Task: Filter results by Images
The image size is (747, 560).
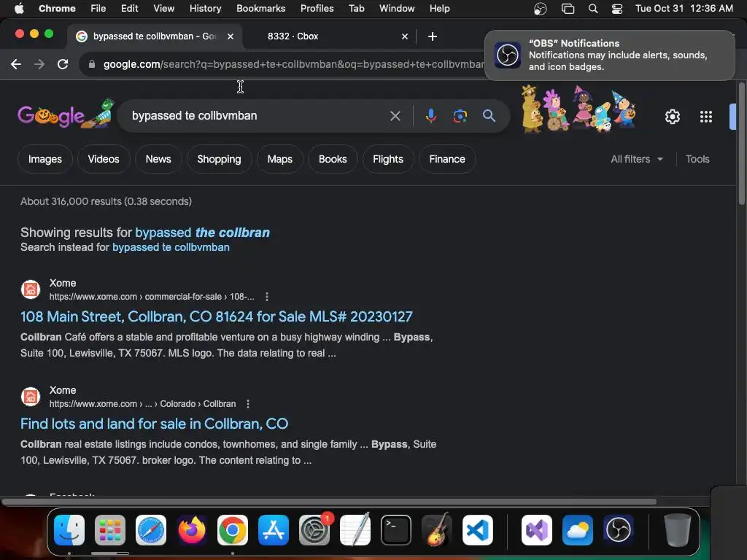Action: tap(44, 159)
